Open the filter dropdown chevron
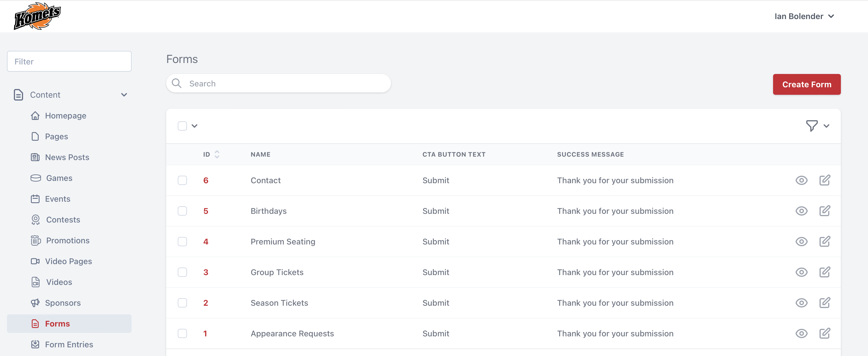The image size is (868, 356). pyautogui.click(x=826, y=126)
